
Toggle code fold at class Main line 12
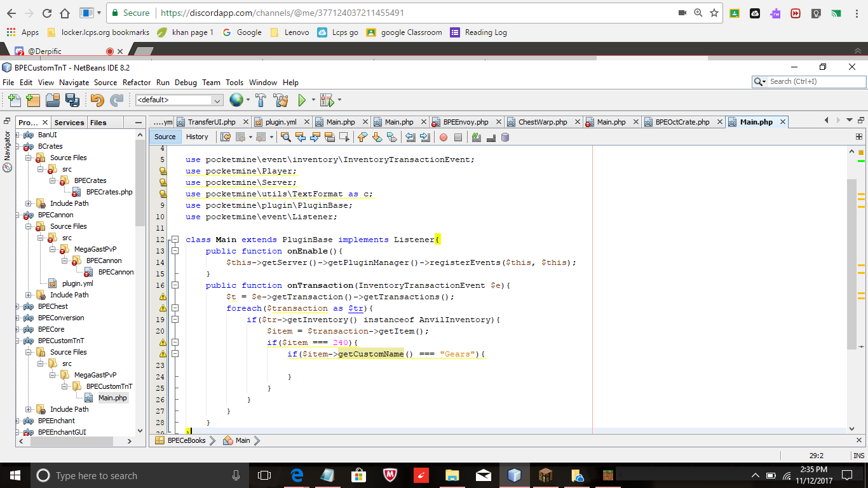pos(175,240)
